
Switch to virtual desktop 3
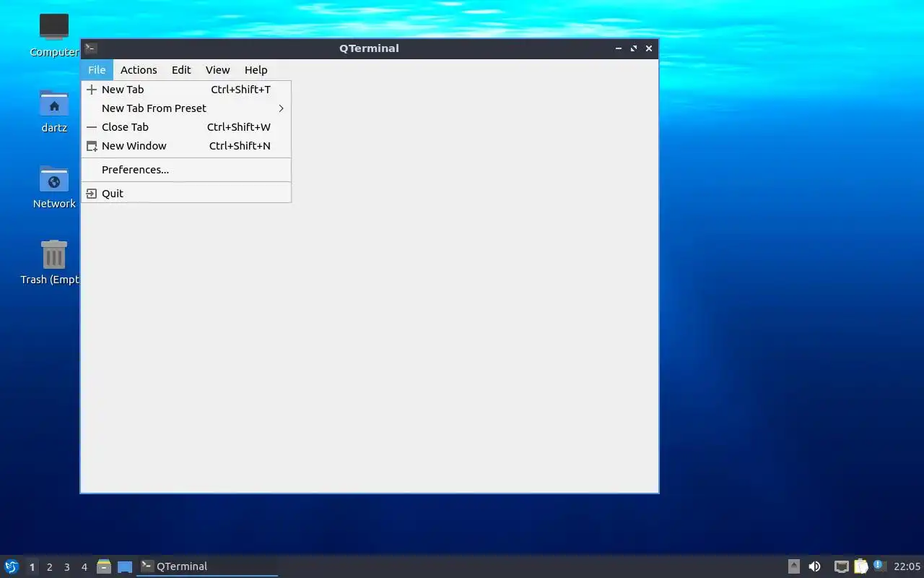click(x=66, y=567)
